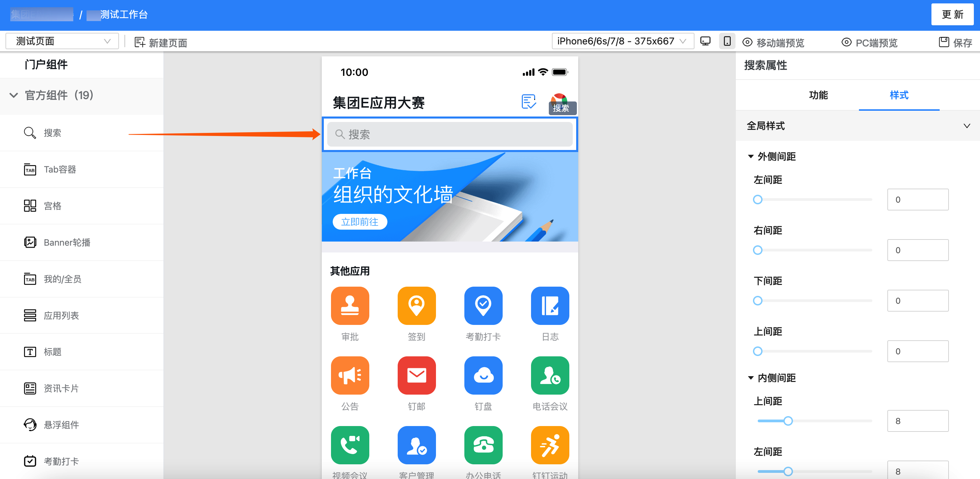Click the 内侧间距 上间距 slider handle
Viewport: 980px width, 479px height.
788,421
